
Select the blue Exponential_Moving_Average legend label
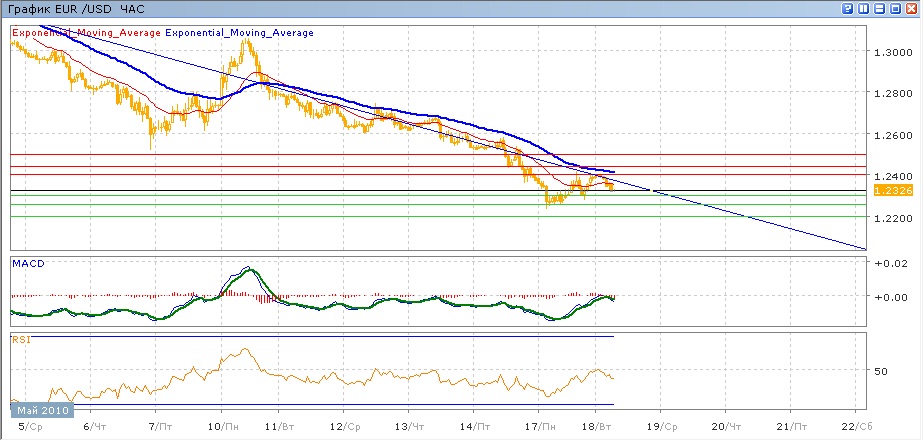(239, 33)
